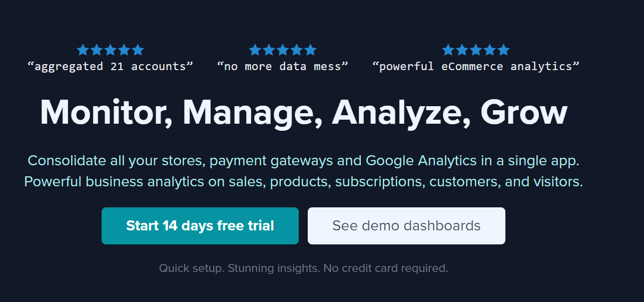Click the "powerful eCommerce analytics" review quote
The width and height of the screenshot is (644, 302).
click(476, 66)
